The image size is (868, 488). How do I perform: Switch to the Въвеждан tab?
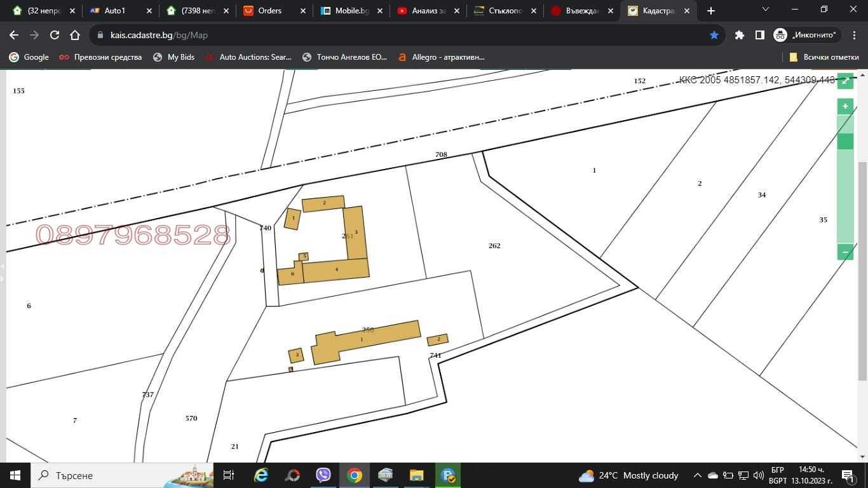click(x=581, y=11)
